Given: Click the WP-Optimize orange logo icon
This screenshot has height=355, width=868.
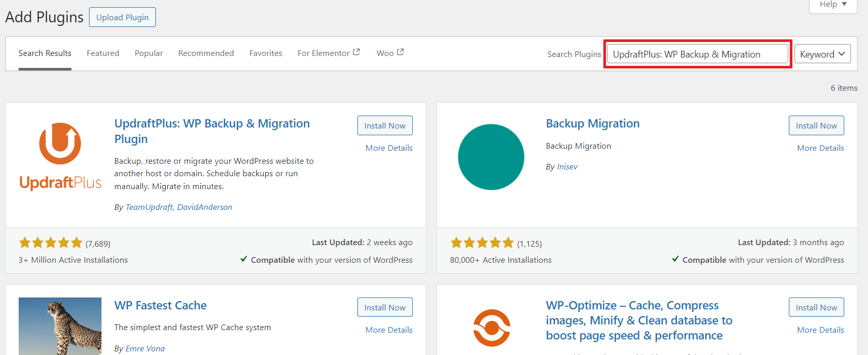Looking at the screenshot, I should 491,328.
